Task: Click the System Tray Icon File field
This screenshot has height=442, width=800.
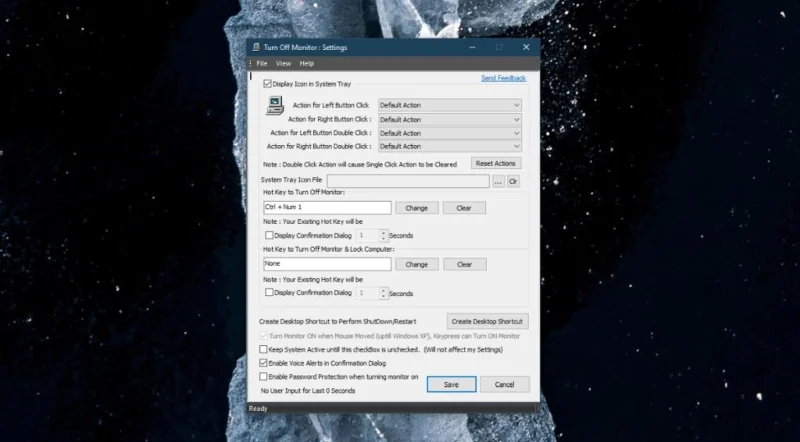Action: pyautogui.click(x=408, y=181)
